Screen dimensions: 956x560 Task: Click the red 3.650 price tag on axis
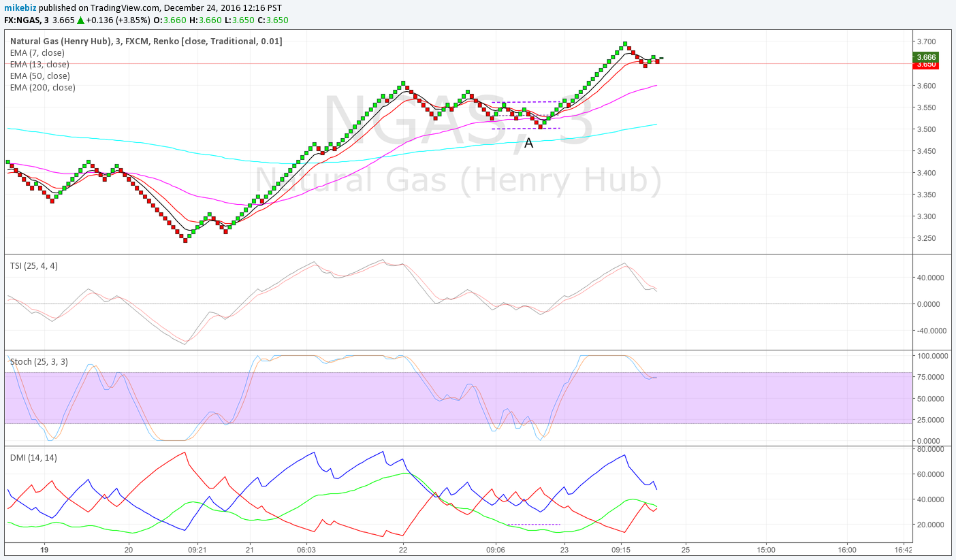(x=926, y=65)
